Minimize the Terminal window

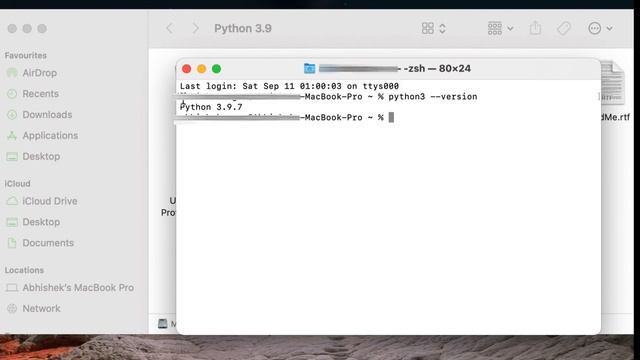(202, 69)
